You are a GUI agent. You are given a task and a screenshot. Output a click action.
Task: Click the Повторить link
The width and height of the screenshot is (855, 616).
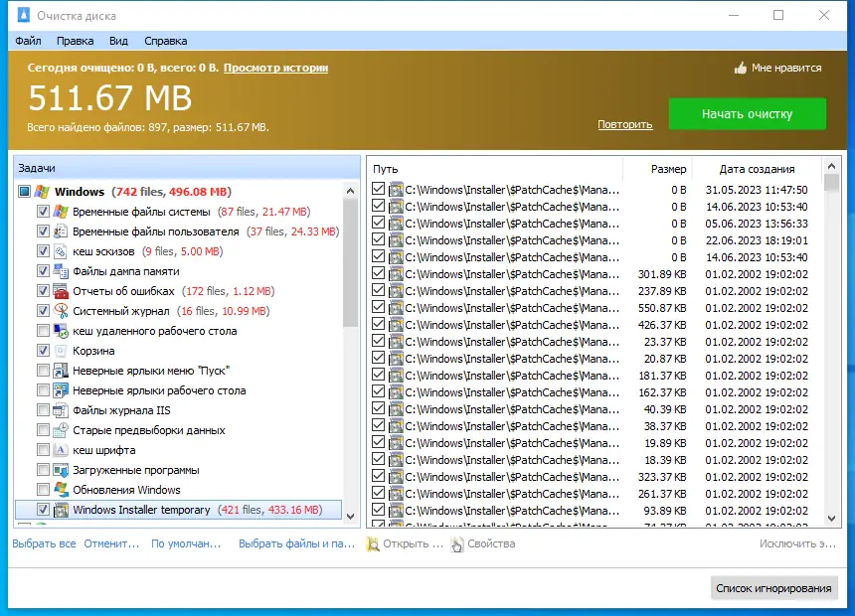click(x=625, y=124)
